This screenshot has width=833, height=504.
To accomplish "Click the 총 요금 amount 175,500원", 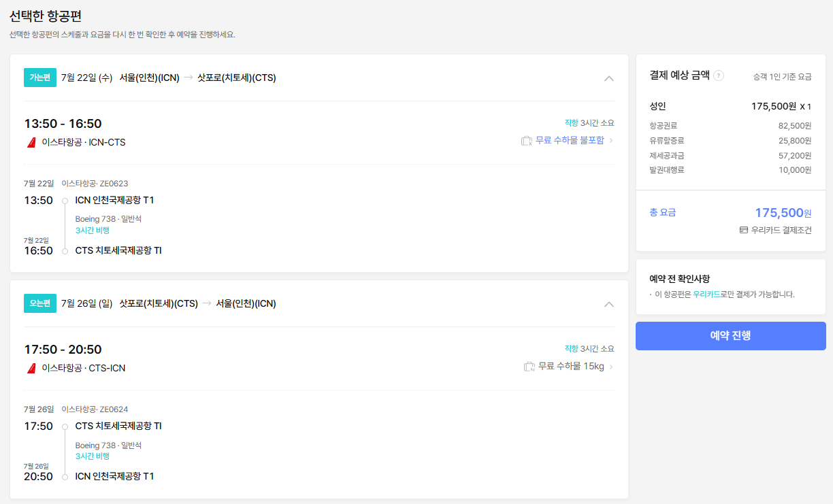I will coord(784,212).
